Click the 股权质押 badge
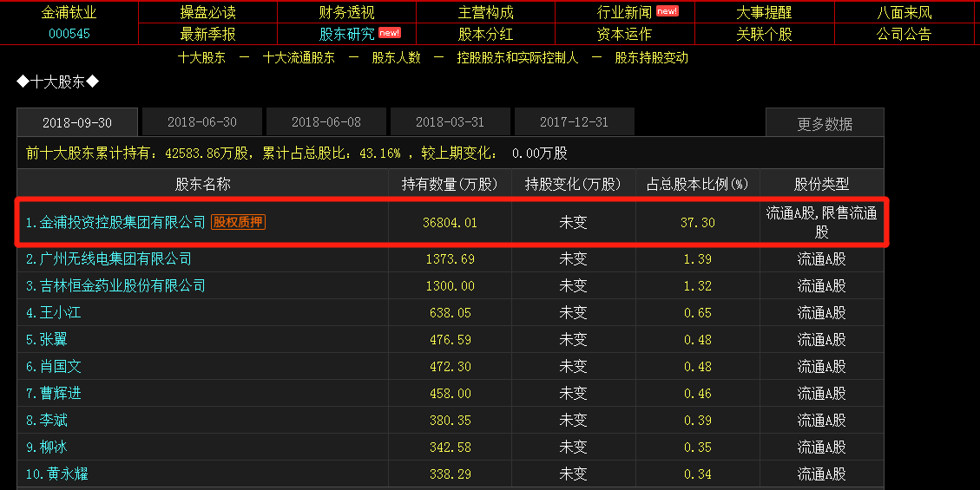The width and height of the screenshot is (980, 490). point(238,222)
